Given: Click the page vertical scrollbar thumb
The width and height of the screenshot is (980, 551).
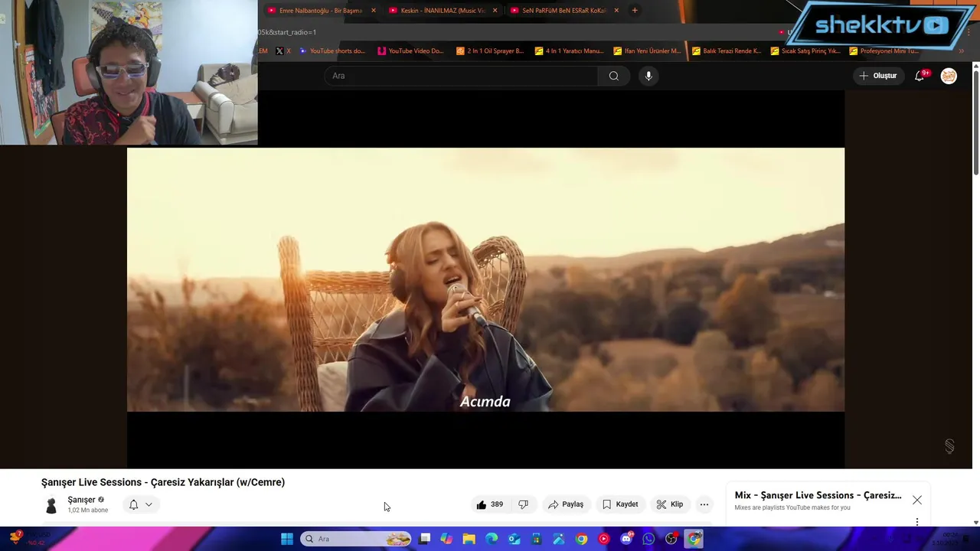Looking at the screenshot, I should tap(976, 122).
